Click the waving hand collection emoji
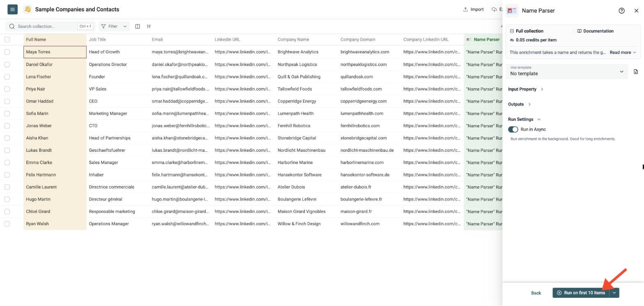 (x=28, y=9)
